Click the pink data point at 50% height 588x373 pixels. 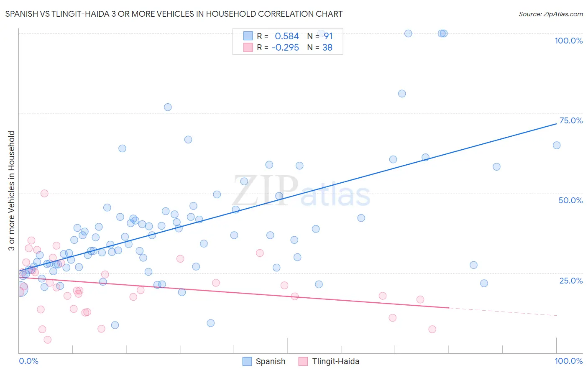(44, 193)
